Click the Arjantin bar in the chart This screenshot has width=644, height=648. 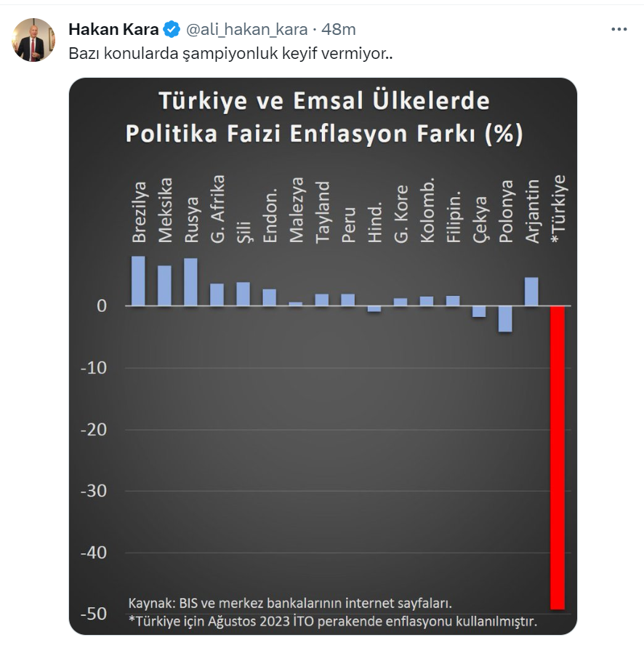pos(531,291)
